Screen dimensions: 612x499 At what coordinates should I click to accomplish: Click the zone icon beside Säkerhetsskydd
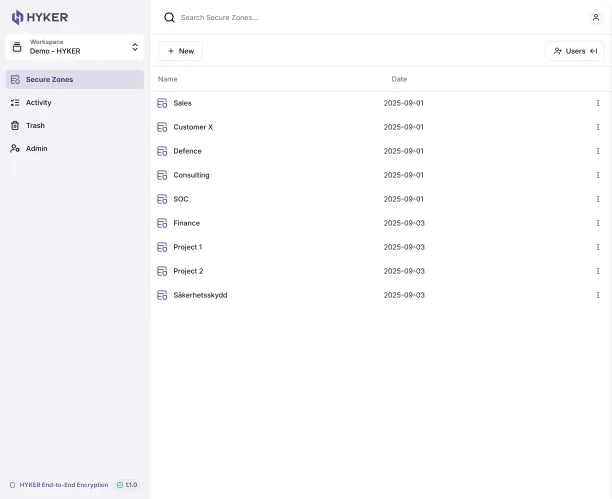click(162, 295)
